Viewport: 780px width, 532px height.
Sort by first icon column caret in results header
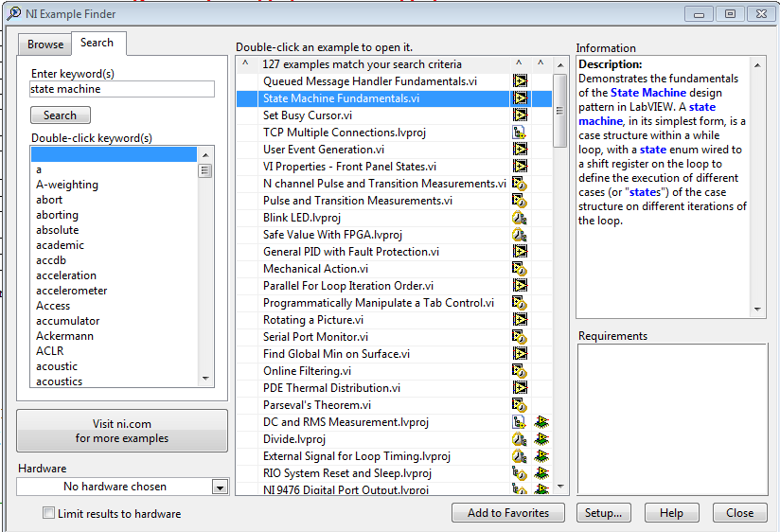[x=519, y=63]
